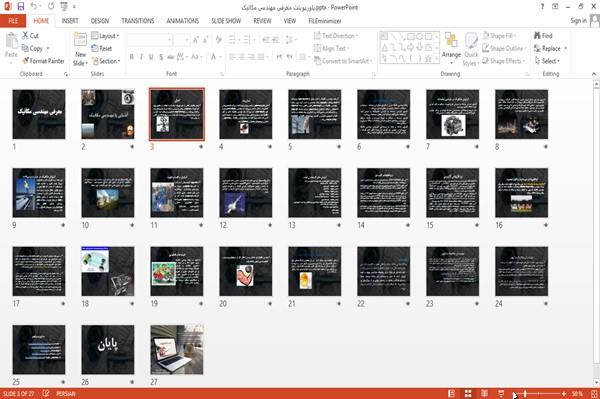Click Slide Sorter view icon in status bar
The width and height of the screenshot is (600, 399).
tap(468, 394)
